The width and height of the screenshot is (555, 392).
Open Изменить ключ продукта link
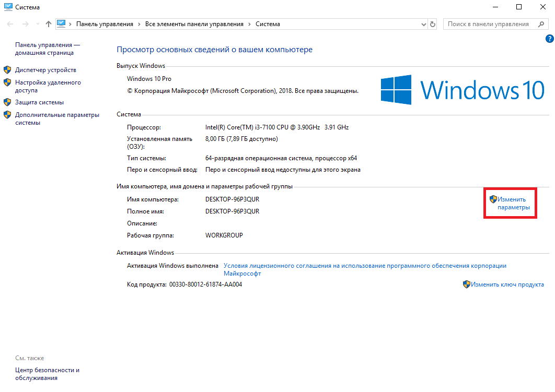[x=507, y=284]
